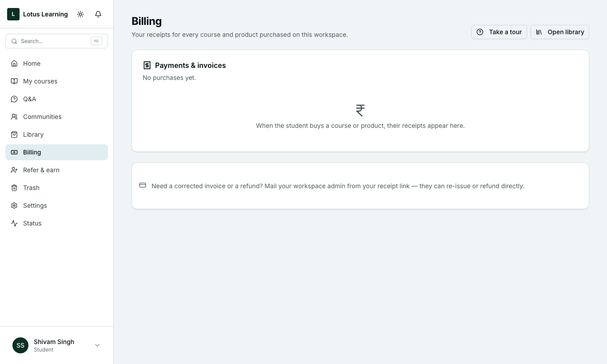This screenshot has height=364, width=607.
Task: Click the Library bag icon
Action: click(14, 135)
